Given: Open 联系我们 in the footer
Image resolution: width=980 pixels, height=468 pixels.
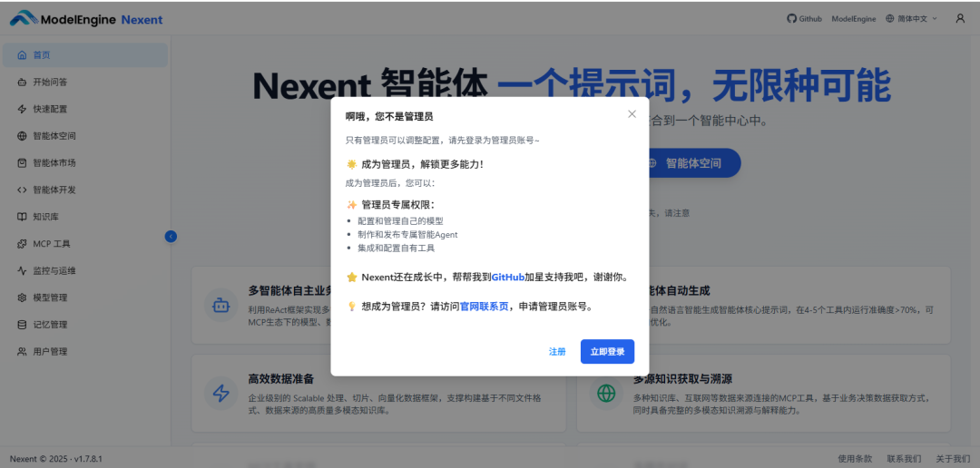Looking at the screenshot, I should 904,458.
